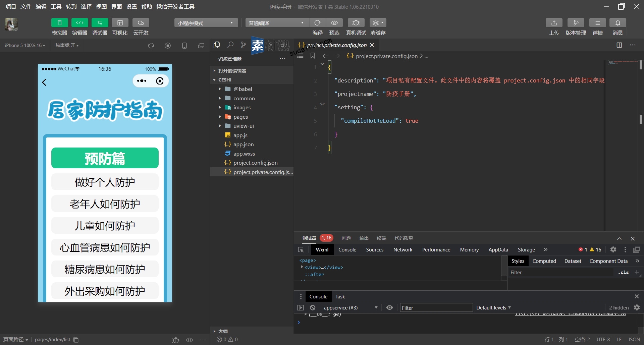The width and height of the screenshot is (644, 345).
Task: Switch to the 代码质量 tab
Action: 404,238
